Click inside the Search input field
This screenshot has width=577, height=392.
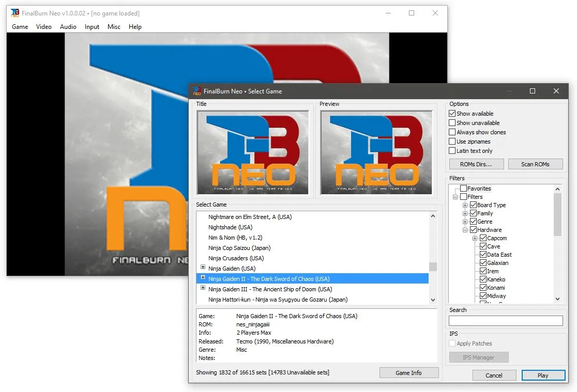pyautogui.click(x=505, y=321)
